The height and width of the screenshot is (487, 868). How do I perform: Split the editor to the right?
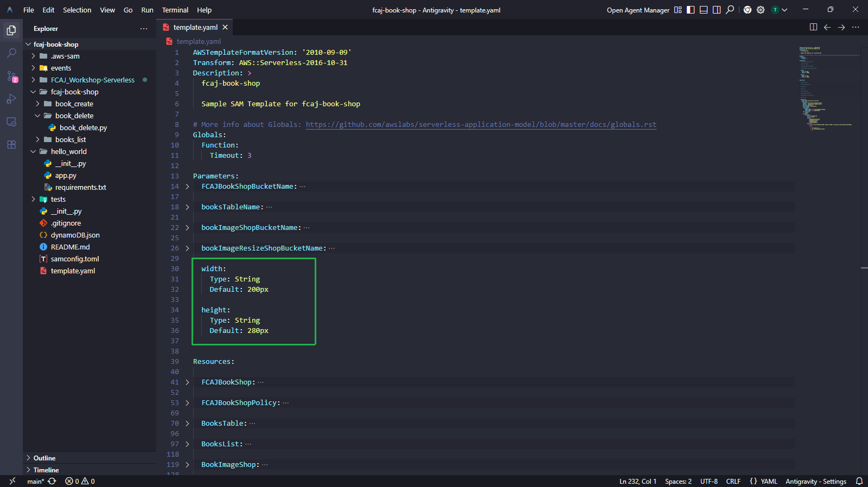pos(813,27)
